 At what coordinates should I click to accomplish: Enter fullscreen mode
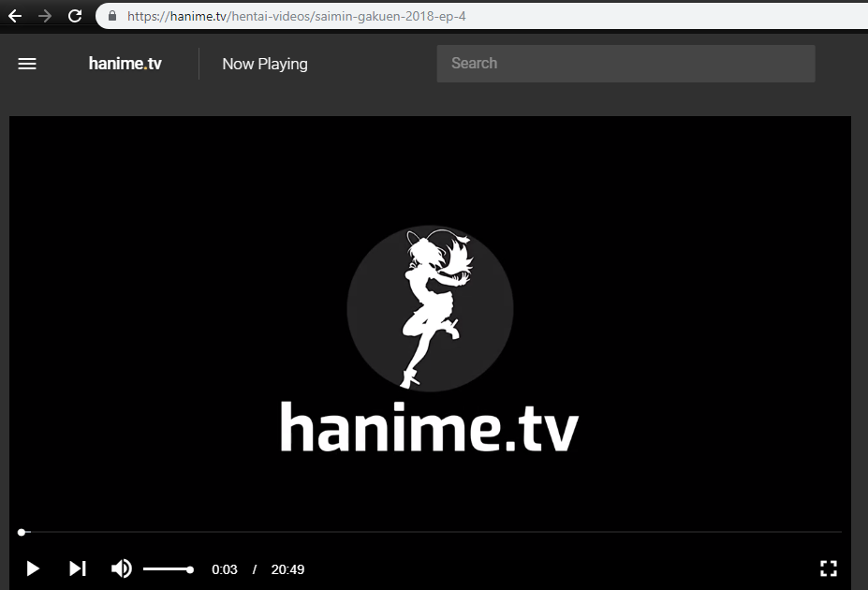point(828,568)
